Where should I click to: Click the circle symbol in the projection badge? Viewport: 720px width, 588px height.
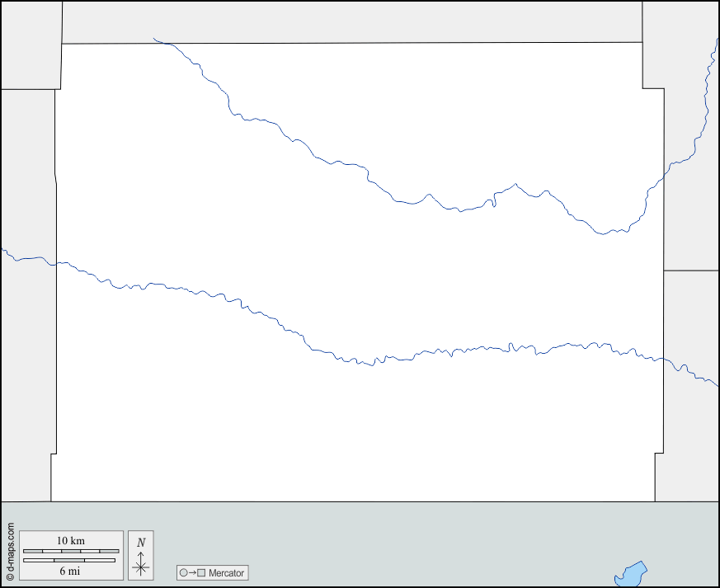[183, 573]
